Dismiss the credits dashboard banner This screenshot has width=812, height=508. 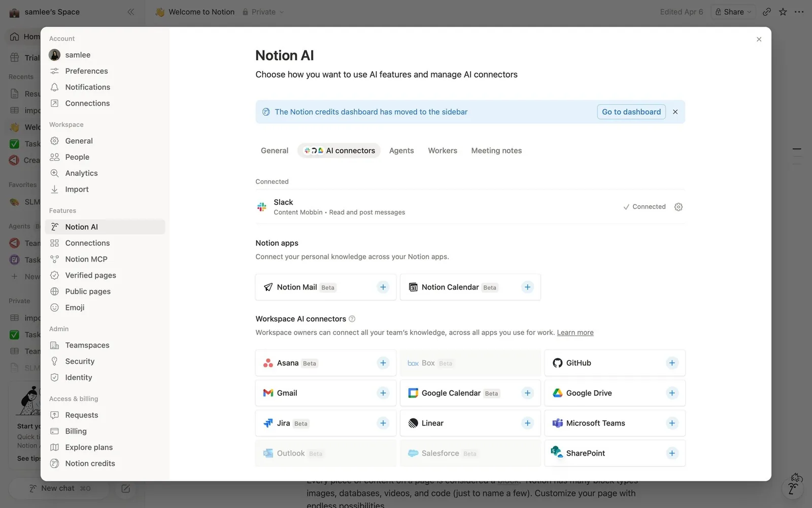click(675, 112)
